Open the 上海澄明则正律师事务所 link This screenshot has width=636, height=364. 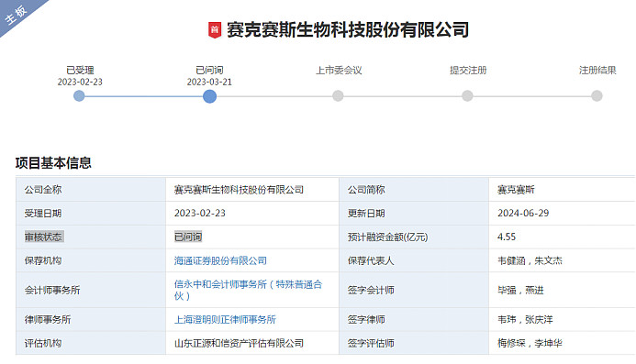point(225,319)
